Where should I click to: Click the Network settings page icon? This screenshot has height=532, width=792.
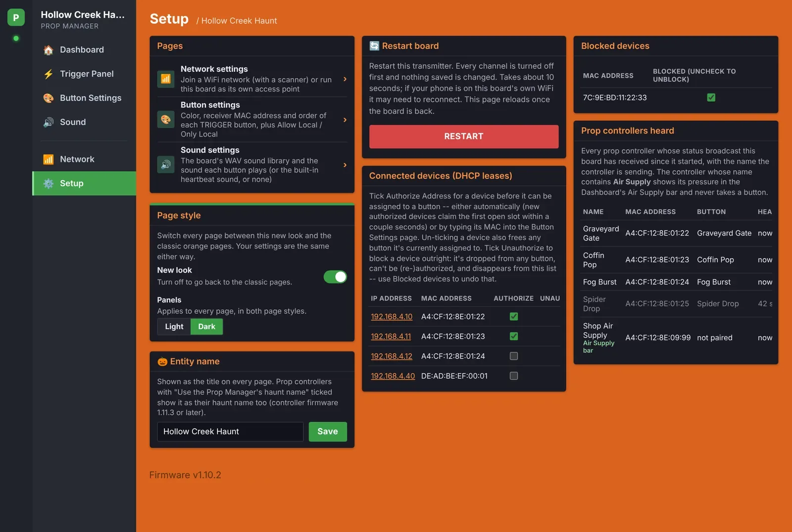[x=166, y=79]
